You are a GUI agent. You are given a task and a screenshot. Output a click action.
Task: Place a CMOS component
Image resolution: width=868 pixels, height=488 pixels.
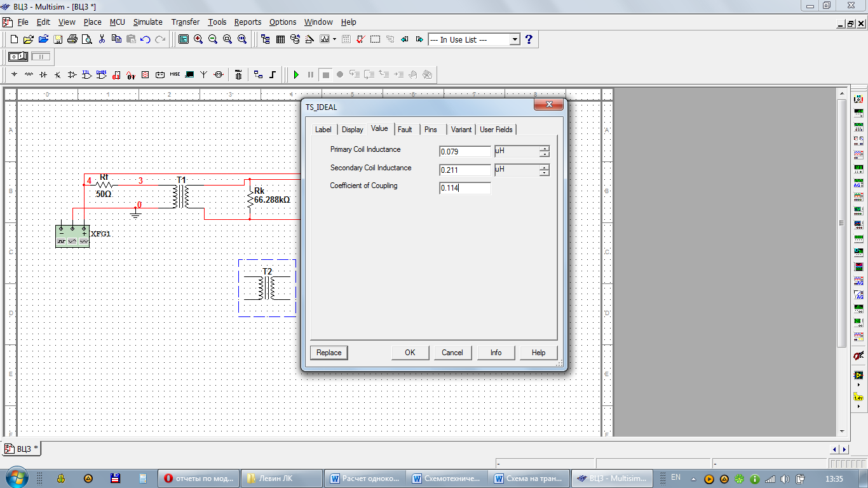(102, 75)
